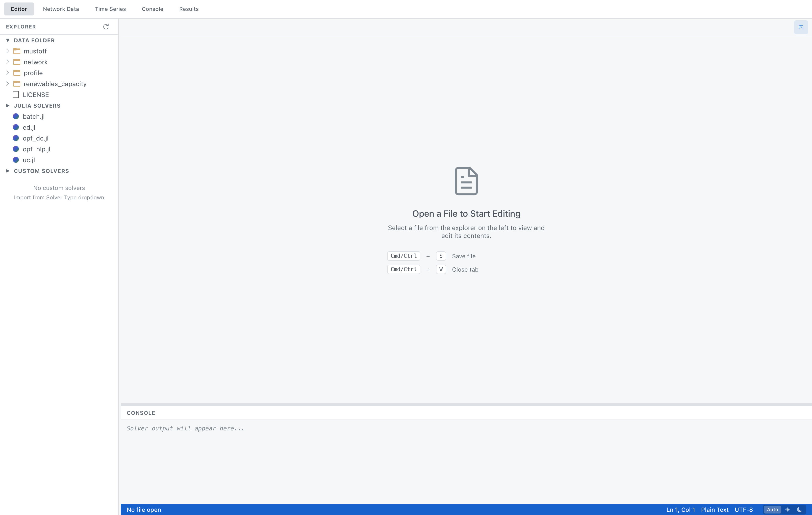The image size is (812, 515).
Task: Open the ed.jl solver file
Action: pos(29,127)
